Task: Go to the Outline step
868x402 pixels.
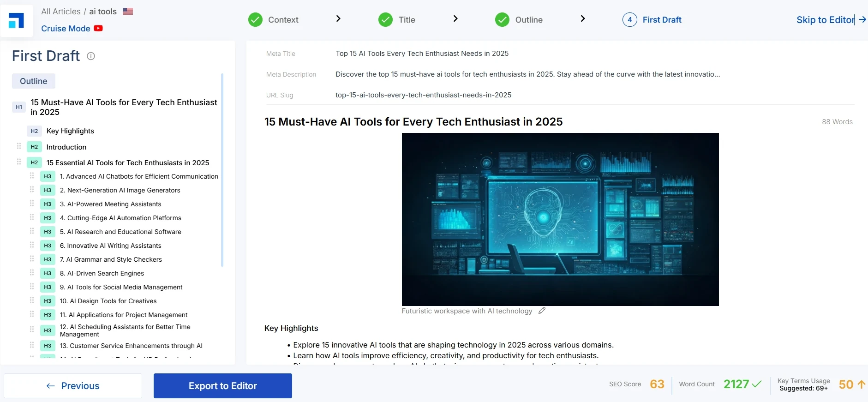Action: pos(529,20)
